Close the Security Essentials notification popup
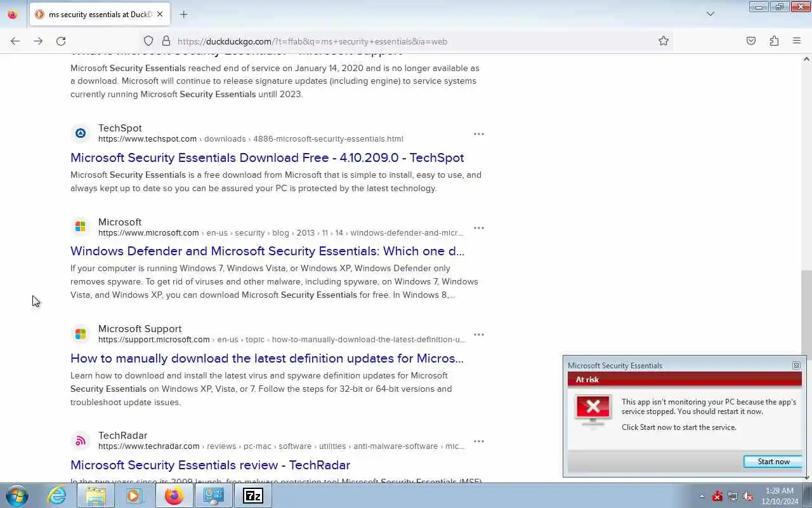This screenshot has height=508, width=812. point(796,365)
